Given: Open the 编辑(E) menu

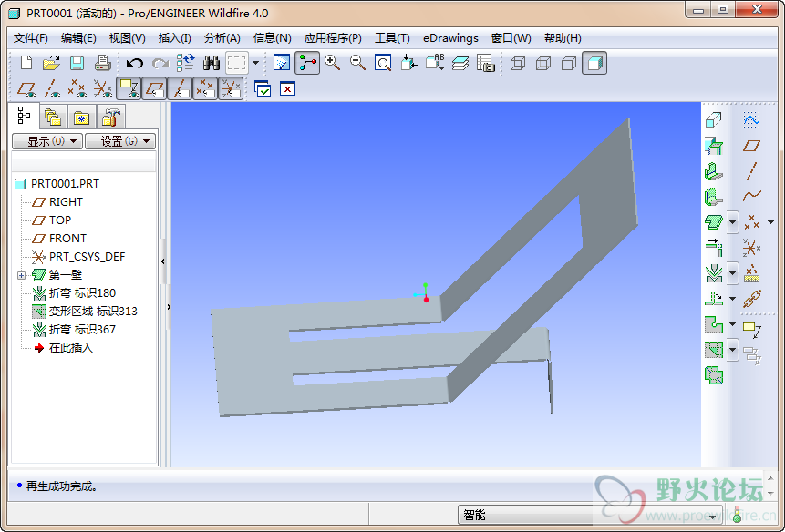Looking at the screenshot, I should (x=78, y=38).
